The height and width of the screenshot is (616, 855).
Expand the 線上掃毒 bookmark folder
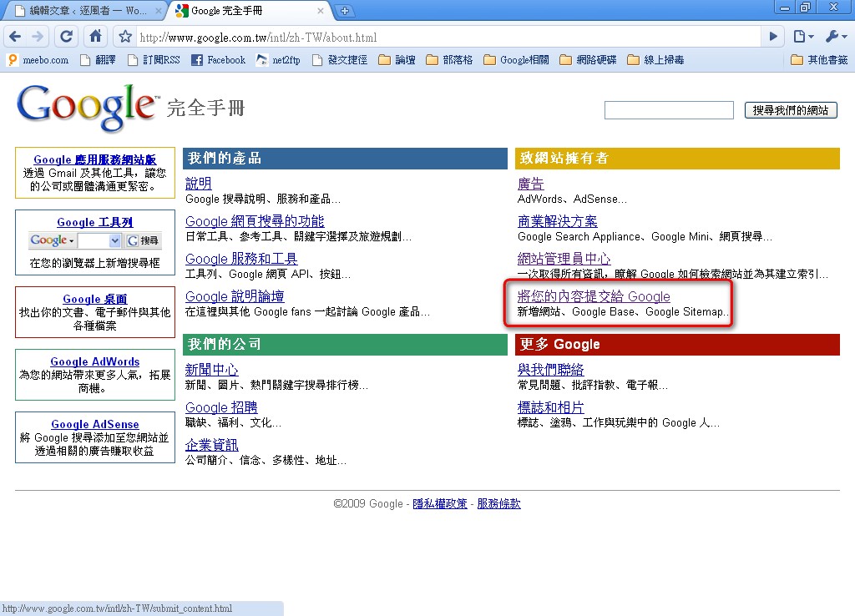pos(656,60)
